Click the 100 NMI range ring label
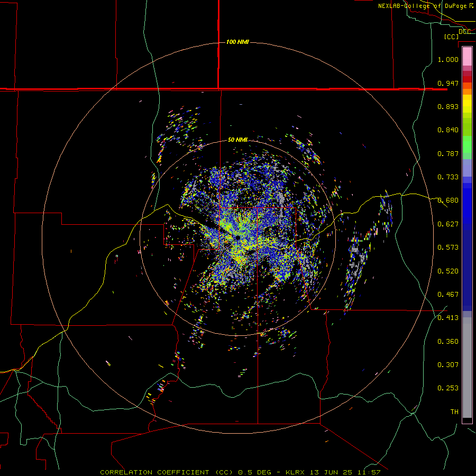Viewport: 476px width, 476px height. 237,42
